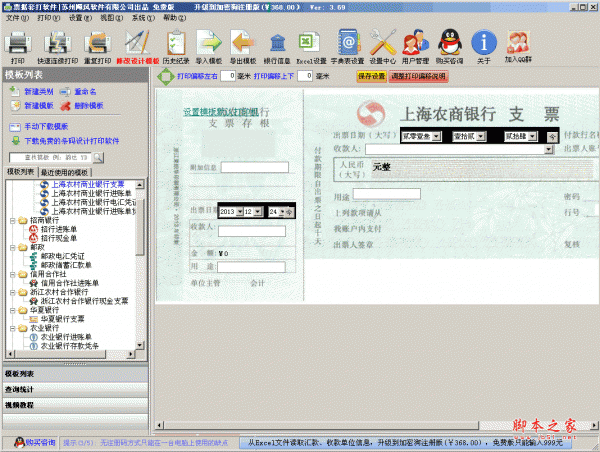Image resolution: width=600 pixels, height=452 pixels.
Task: Switch to 最近使用的模板 tab
Action: [64, 172]
